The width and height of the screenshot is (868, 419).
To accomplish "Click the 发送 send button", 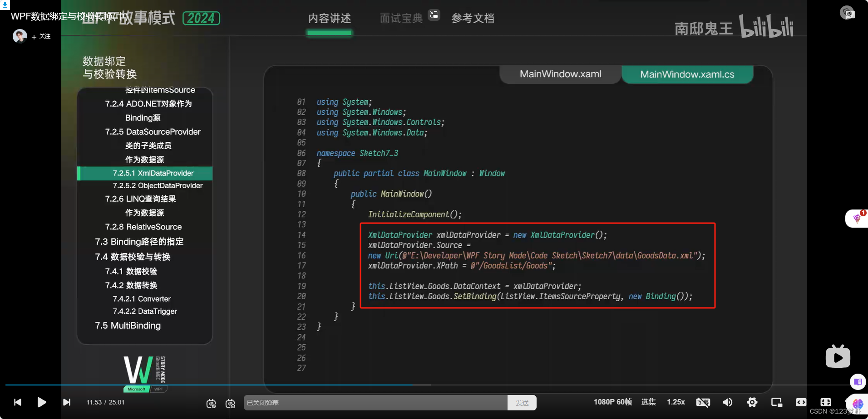I will coord(522,403).
